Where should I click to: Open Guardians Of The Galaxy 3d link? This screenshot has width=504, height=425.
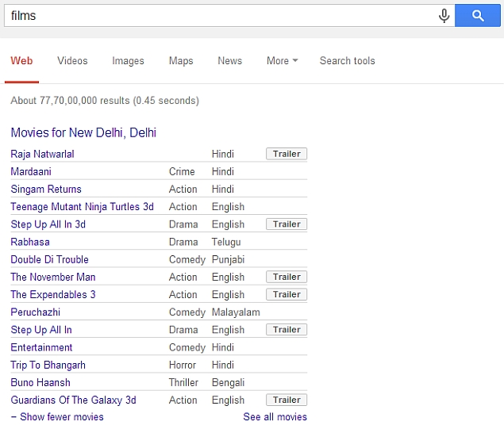(x=73, y=400)
